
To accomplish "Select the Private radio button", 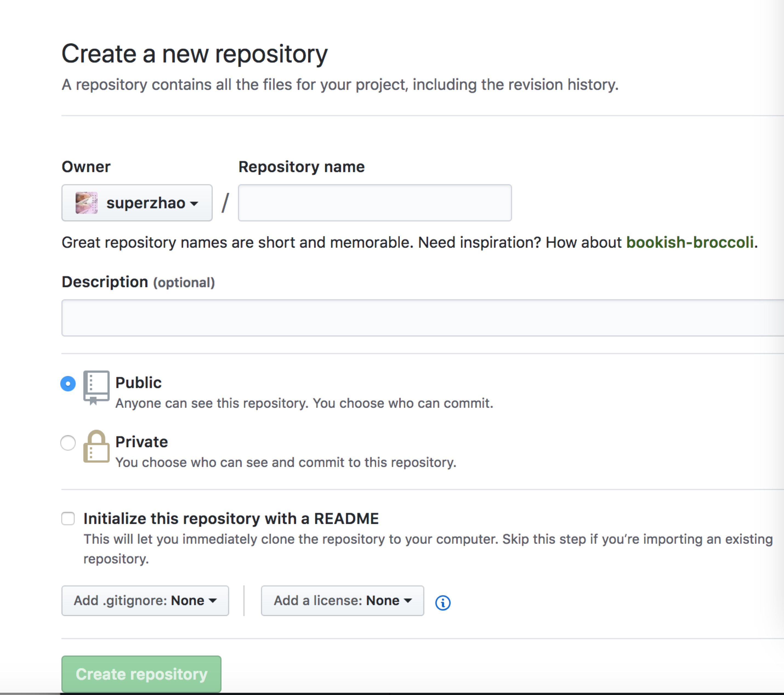I will pyautogui.click(x=68, y=443).
